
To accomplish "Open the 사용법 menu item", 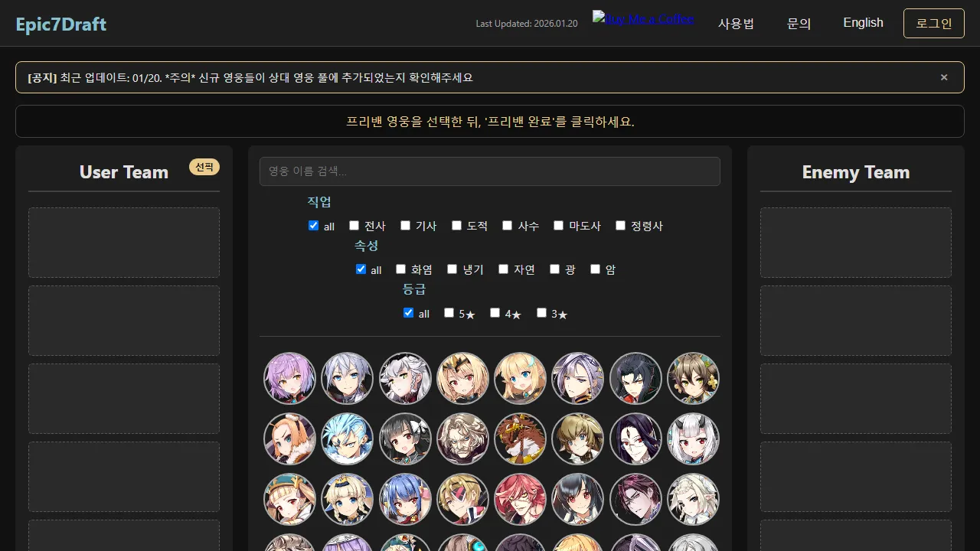I will tap(736, 23).
